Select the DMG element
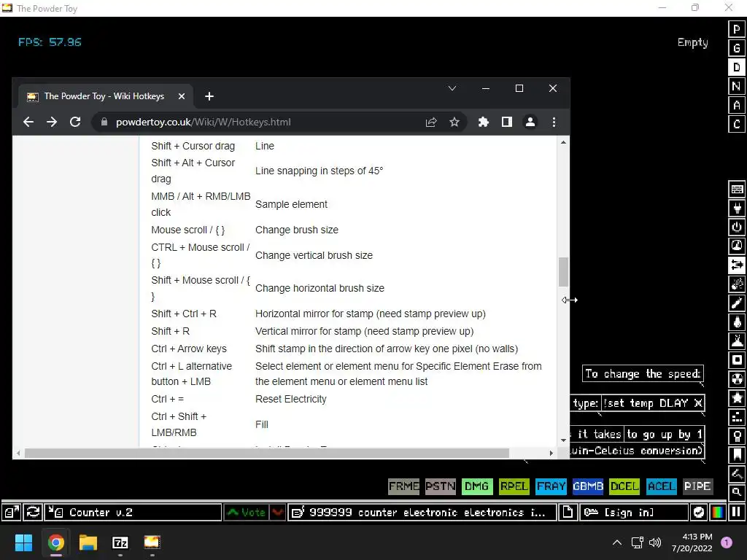This screenshot has height=560, width=747. [x=477, y=486]
